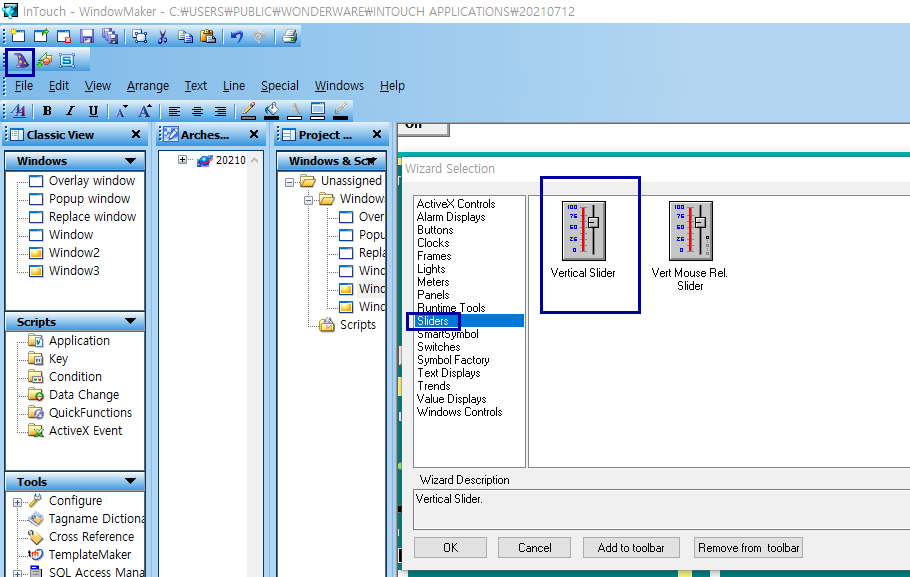This screenshot has width=910, height=577.
Task: Open the Data Change script item
Action: click(84, 395)
